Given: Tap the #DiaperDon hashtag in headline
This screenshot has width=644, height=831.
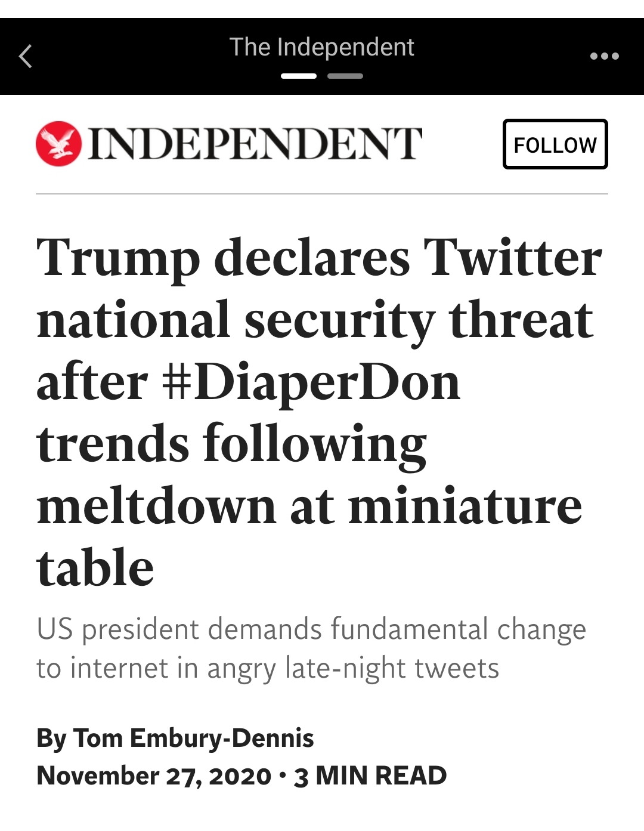Looking at the screenshot, I should [311, 382].
